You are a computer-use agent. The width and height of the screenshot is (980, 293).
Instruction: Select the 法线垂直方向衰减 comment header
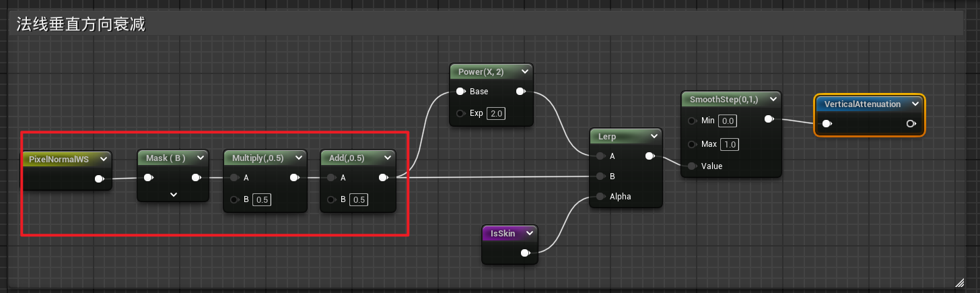81,24
